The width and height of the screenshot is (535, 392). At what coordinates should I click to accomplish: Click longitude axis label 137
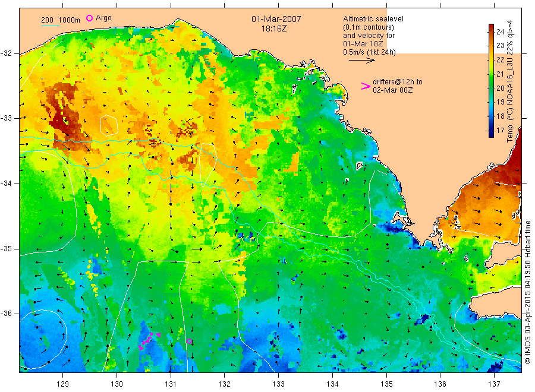(494, 384)
